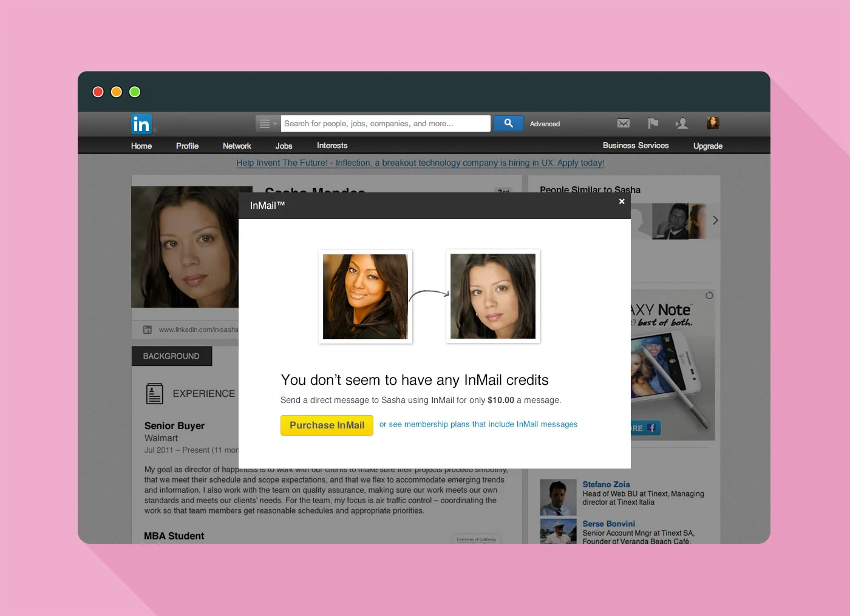Click the Senior Buyer job title
The image size is (850, 616).
pyautogui.click(x=174, y=425)
